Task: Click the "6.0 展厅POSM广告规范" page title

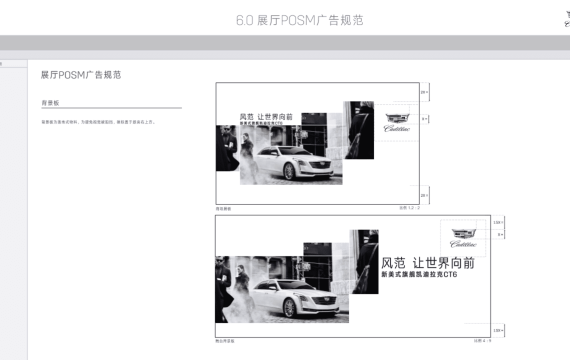Action: coord(300,20)
